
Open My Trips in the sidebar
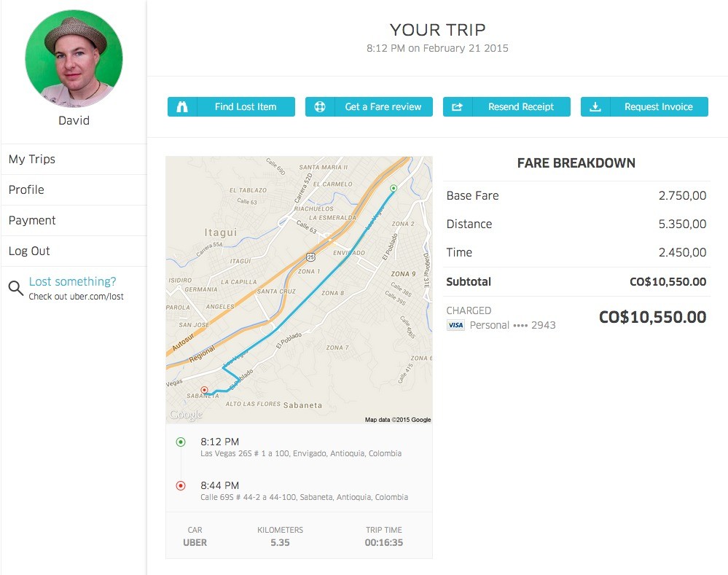tap(32, 159)
